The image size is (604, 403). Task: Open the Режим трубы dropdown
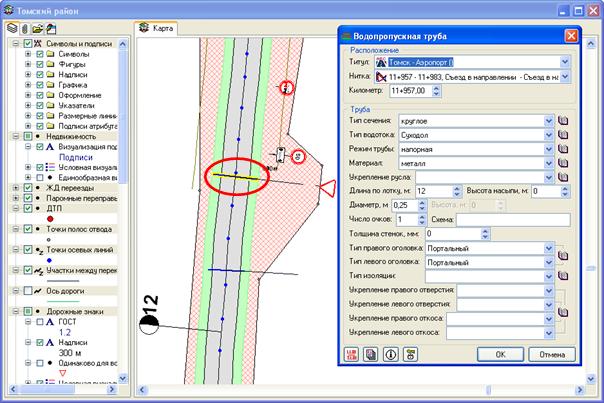[x=549, y=148]
